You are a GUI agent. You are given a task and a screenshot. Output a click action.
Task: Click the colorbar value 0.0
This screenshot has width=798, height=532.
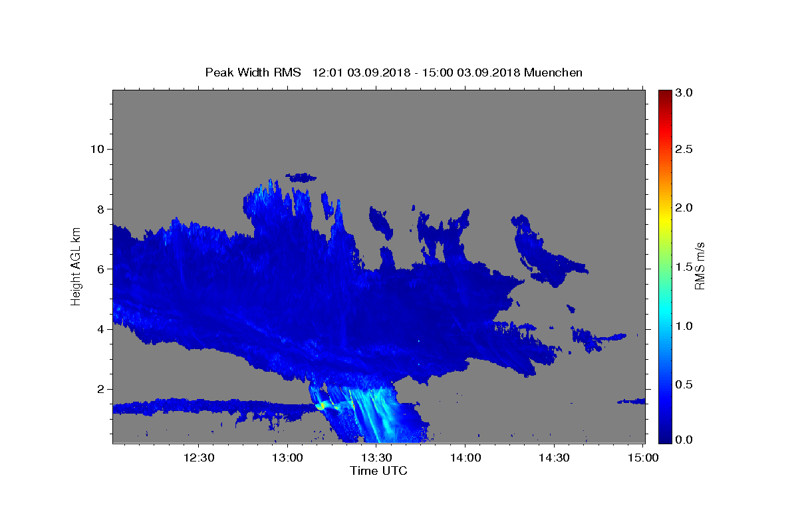684,440
